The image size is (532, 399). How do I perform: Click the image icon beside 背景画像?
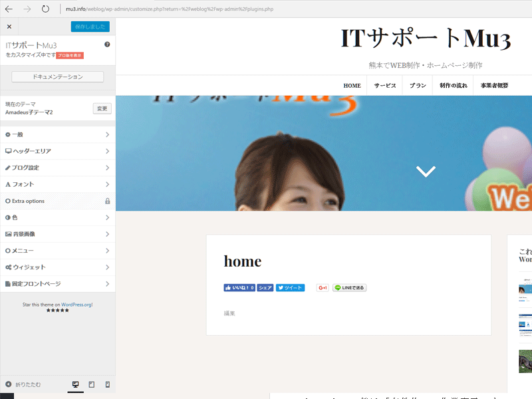pyautogui.click(x=8, y=234)
